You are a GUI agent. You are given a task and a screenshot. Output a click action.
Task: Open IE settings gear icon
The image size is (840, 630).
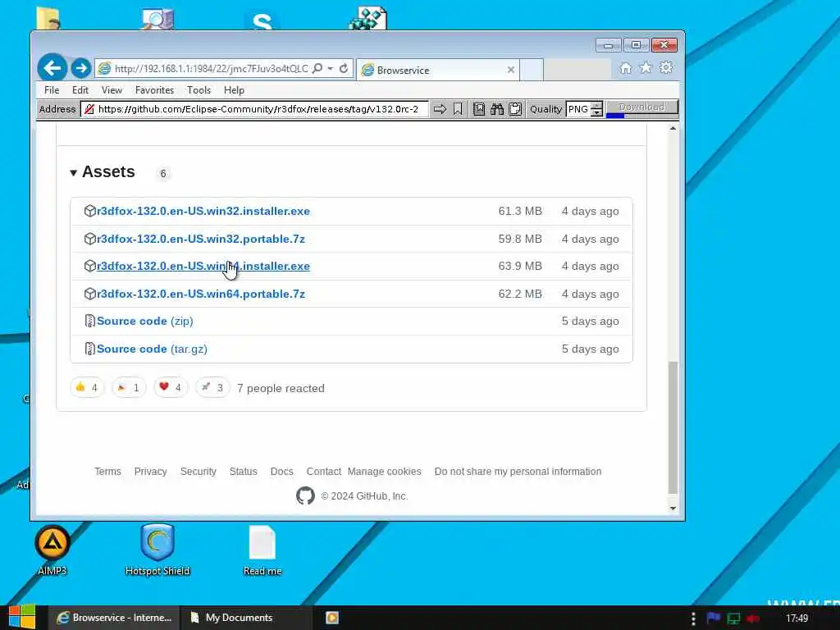666,67
